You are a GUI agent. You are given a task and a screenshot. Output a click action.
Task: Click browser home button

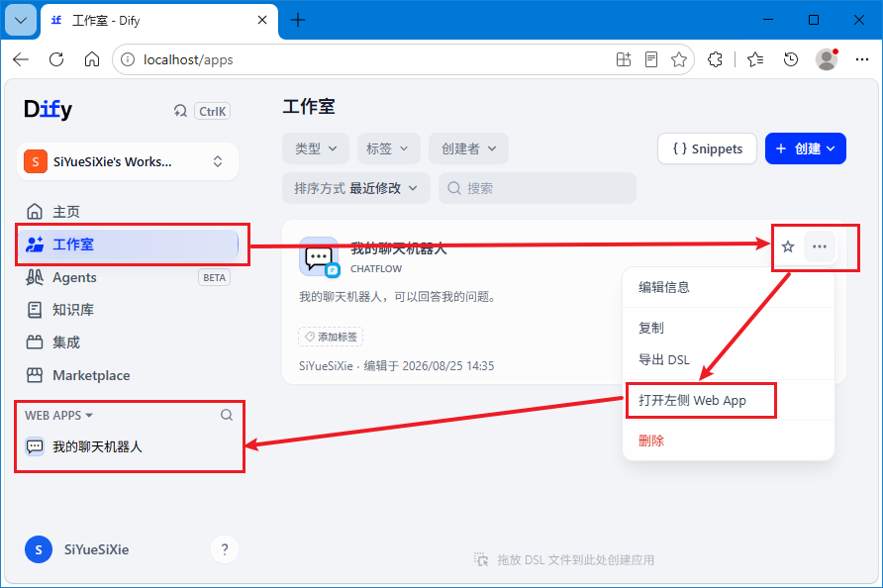pyautogui.click(x=92, y=59)
